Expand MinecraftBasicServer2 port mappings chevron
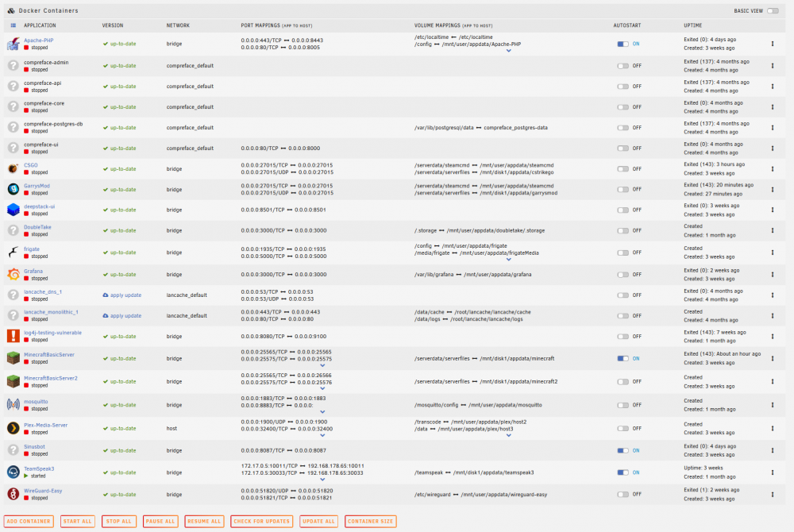 tap(322, 389)
